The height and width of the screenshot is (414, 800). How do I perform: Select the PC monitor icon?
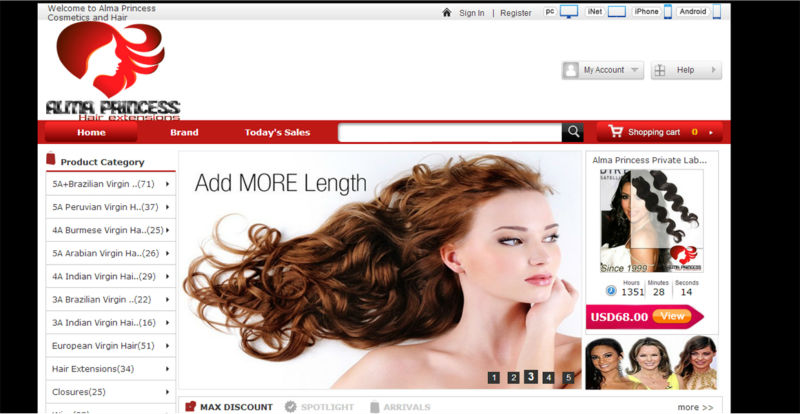point(568,12)
